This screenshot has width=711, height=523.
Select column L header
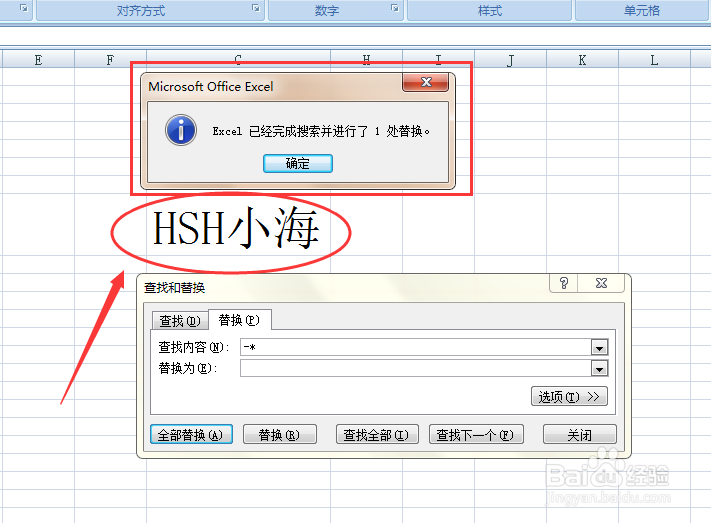point(654,59)
